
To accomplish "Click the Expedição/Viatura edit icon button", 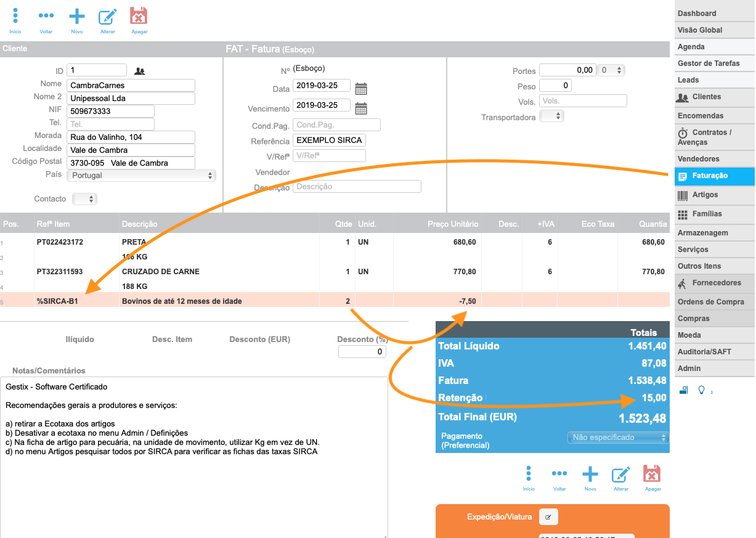I will (x=548, y=516).
